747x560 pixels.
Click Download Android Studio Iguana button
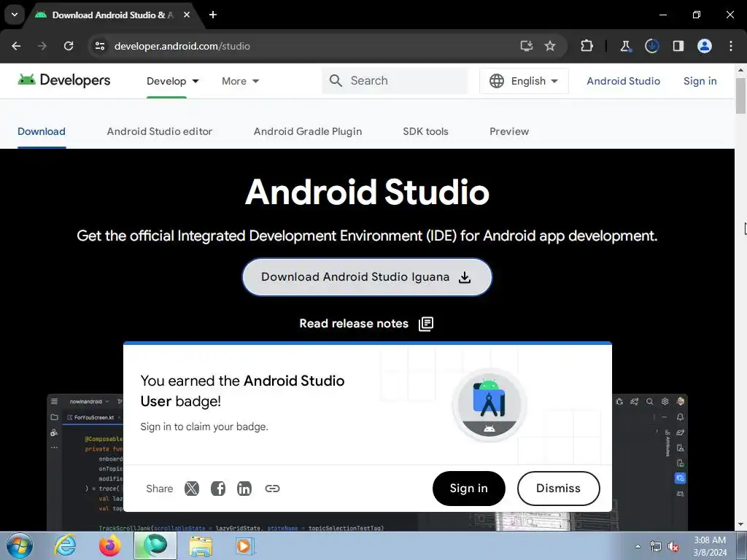click(367, 277)
